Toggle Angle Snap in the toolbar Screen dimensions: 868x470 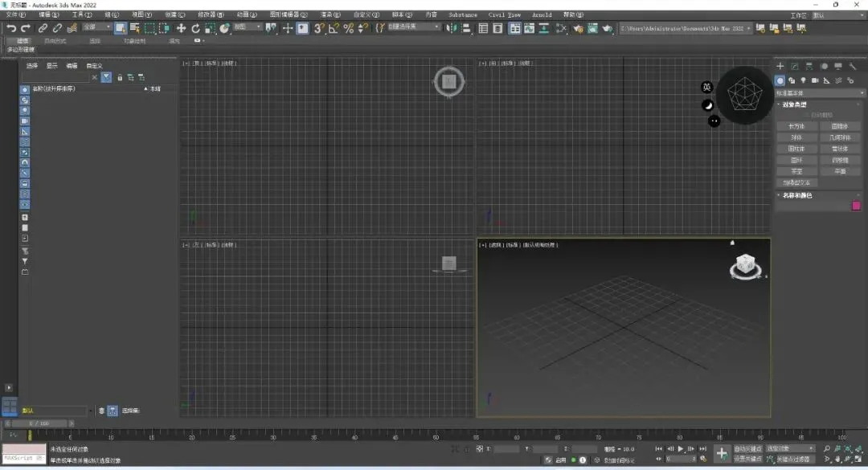[334, 28]
